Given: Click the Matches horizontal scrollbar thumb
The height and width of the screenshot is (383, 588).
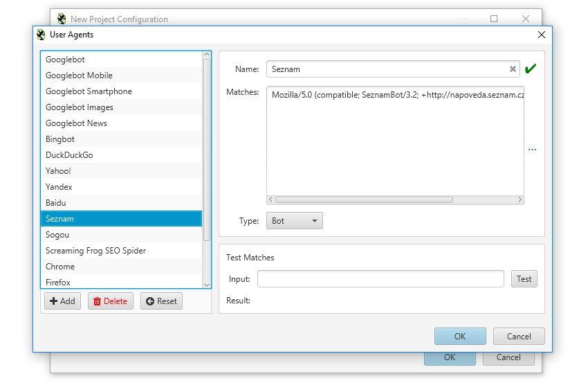Looking at the screenshot, I should point(364,199).
